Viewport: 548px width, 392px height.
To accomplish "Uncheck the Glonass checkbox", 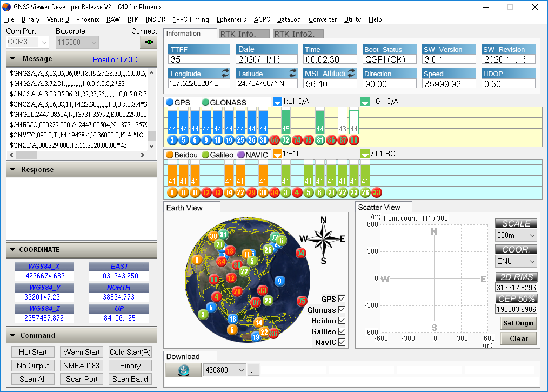I will click(x=342, y=310).
